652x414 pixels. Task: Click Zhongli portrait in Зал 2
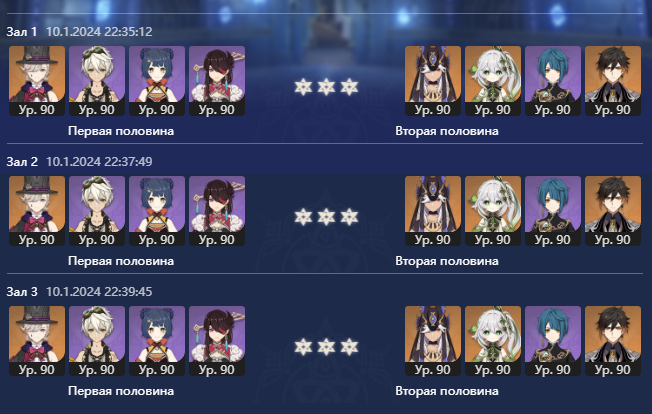coord(613,211)
